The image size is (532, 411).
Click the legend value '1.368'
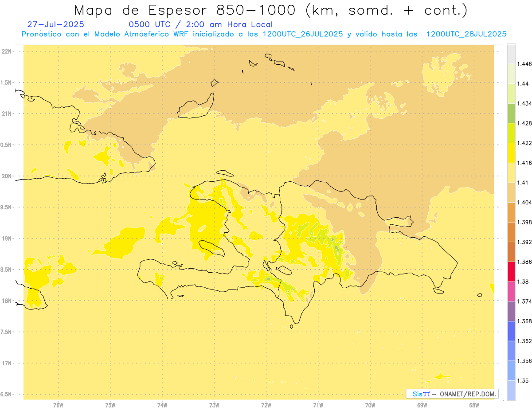[x=524, y=321]
